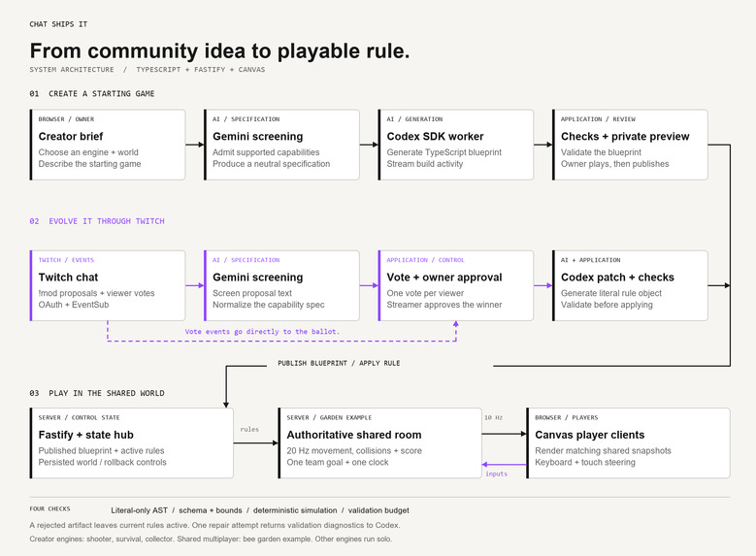Click the Codex SDK worker box
The width and height of the screenshot is (756, 556).
[x=455, y=145]
